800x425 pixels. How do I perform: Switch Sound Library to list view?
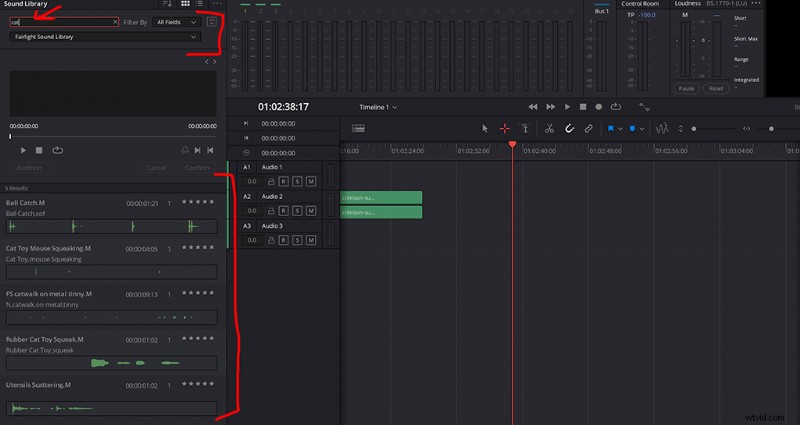point(199,4)
